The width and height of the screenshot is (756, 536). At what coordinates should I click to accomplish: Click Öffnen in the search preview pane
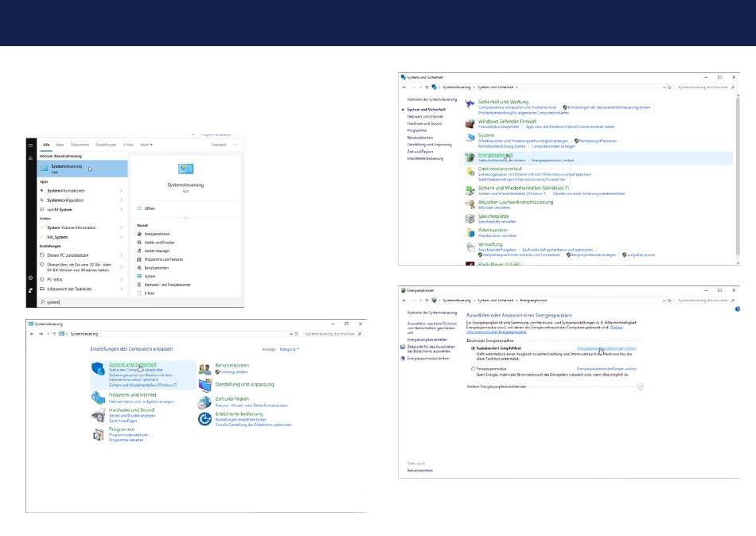(150, 208)
